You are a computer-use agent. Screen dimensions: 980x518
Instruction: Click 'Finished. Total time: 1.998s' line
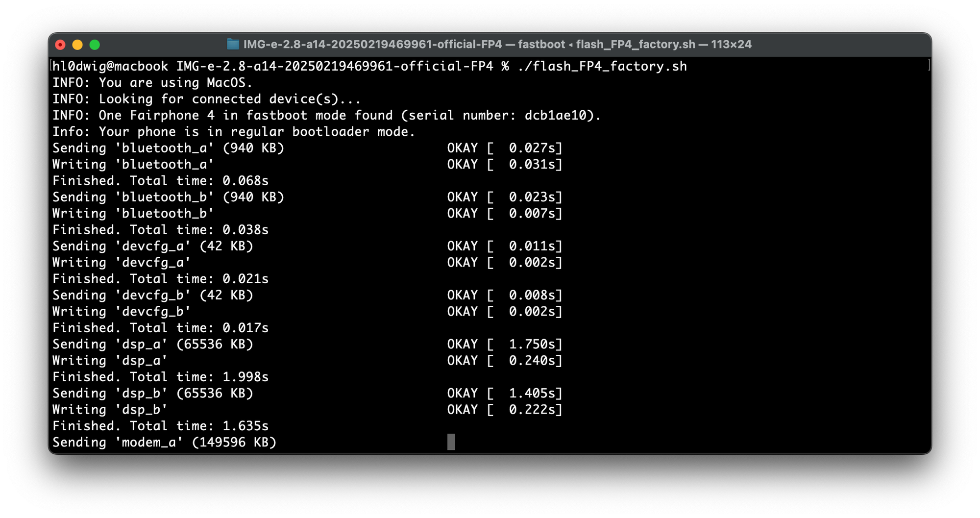[161, 377]
